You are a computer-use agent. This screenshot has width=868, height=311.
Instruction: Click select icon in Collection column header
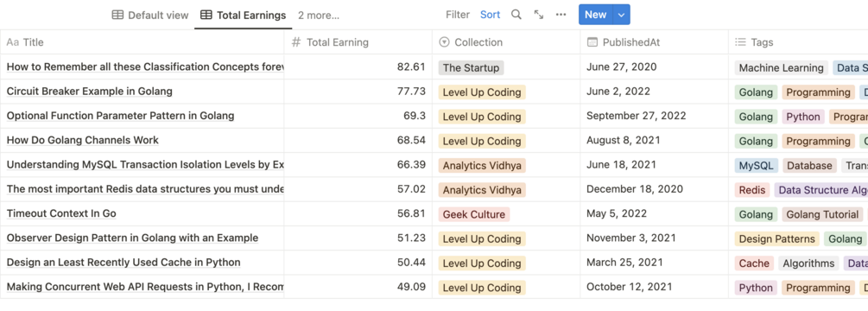click(x=444, y=42)
